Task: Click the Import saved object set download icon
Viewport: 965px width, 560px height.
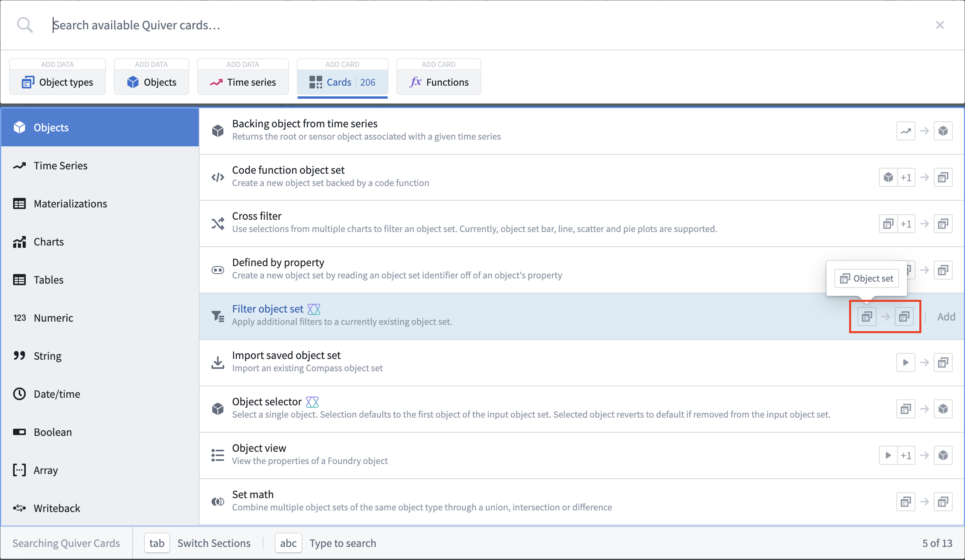Action: coord(218,362)
